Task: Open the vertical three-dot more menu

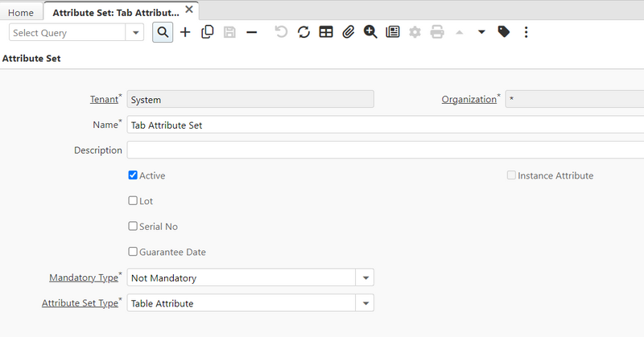Action: coord(526,32)
